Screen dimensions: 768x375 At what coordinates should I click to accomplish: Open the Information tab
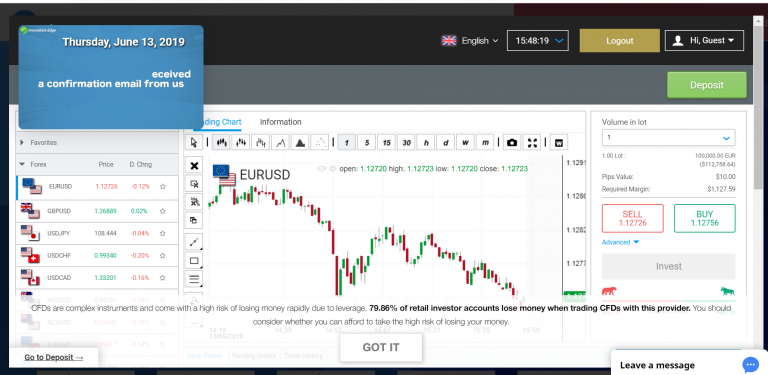click(280, 122)
